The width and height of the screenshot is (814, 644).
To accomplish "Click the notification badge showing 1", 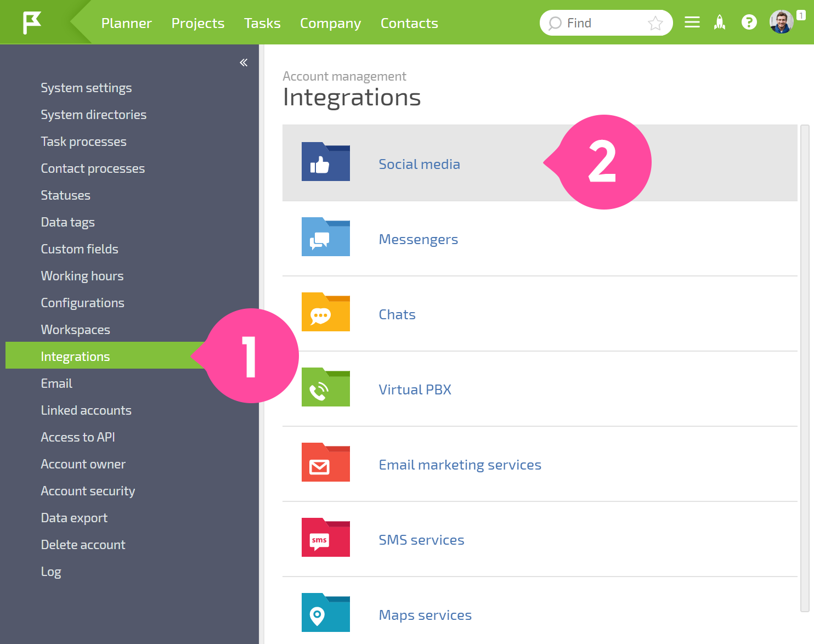I will pos(801,16).
